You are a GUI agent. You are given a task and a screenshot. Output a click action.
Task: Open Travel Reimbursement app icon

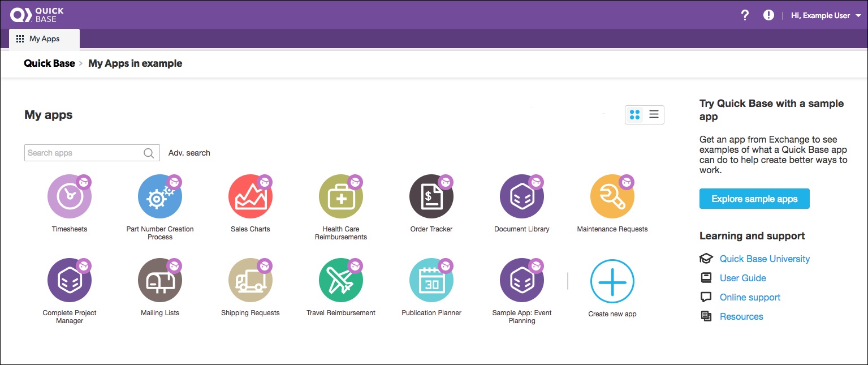coord(341,280)
